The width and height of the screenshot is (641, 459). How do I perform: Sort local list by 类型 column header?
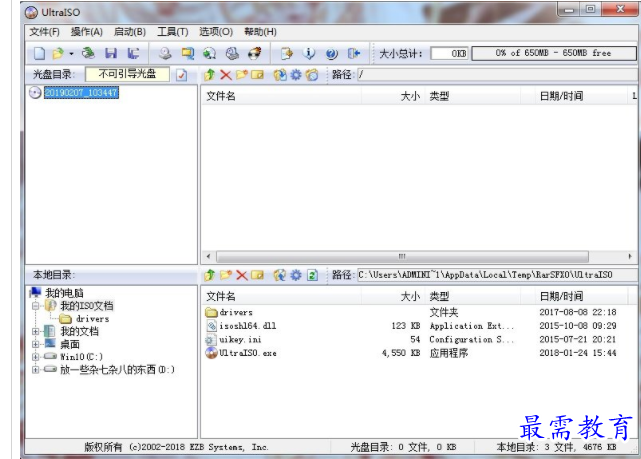pos(473,297)
